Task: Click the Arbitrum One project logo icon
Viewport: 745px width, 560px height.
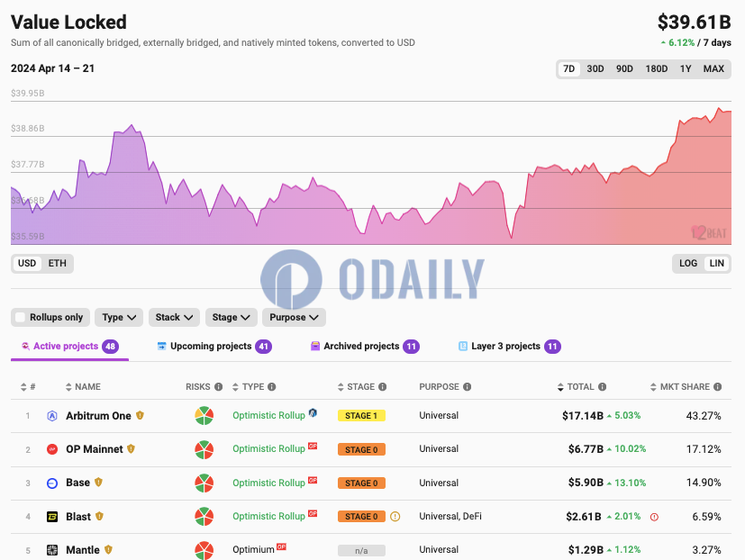Action: click(52, 416)
